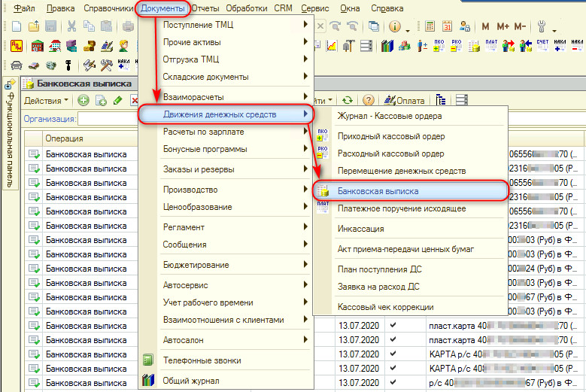Image resolution: width=586 pixels, height=392 pixels.
Task: Expand Расчеты по зарплате submenu
Action: [226, 132]
